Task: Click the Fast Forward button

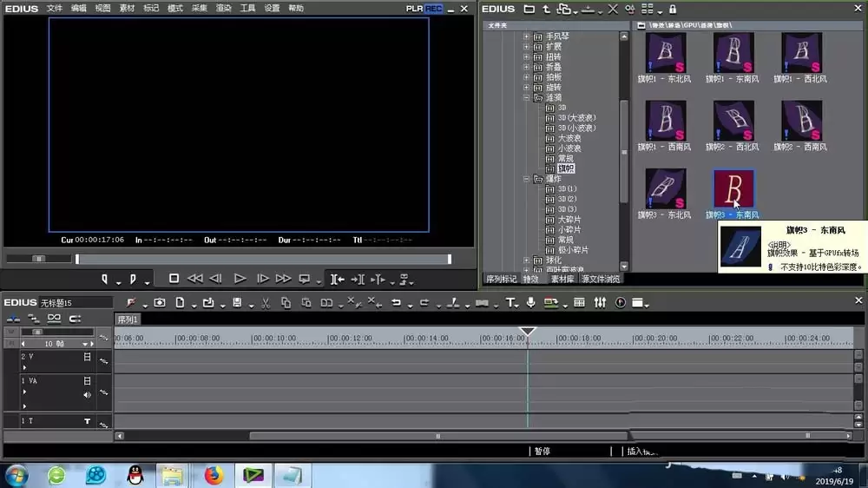Action: point(284,279)
